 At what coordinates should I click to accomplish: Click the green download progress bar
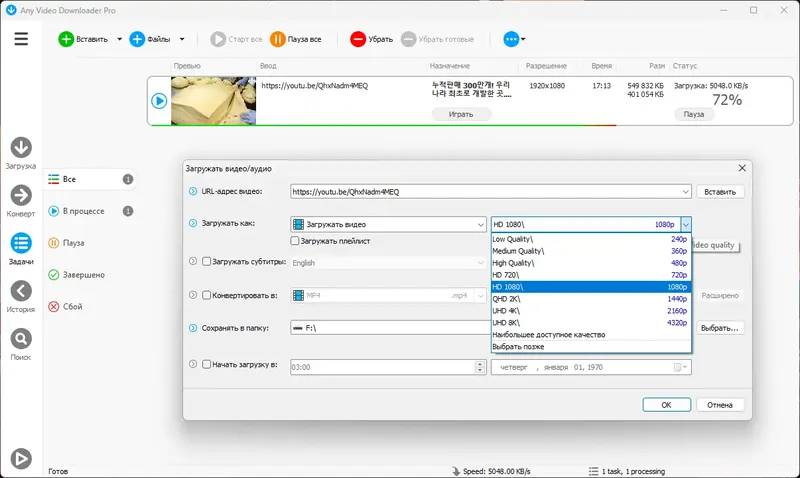click(x=383, y=125)
